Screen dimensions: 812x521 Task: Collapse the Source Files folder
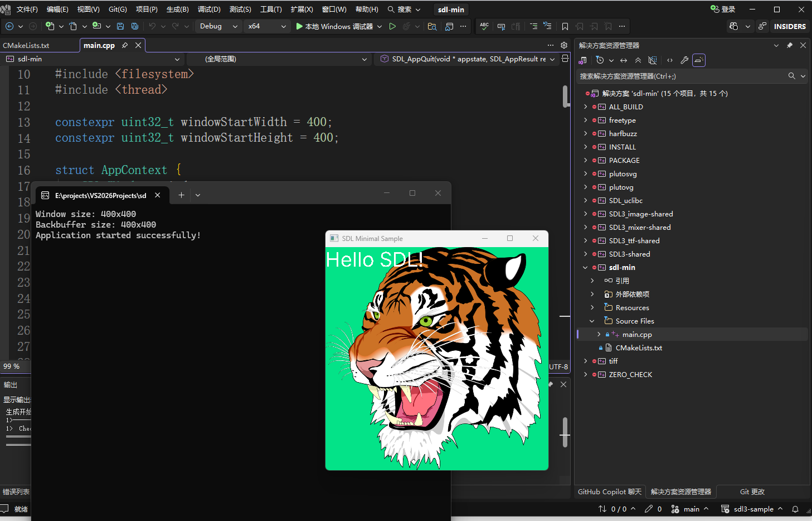click(x=592, y=321)
